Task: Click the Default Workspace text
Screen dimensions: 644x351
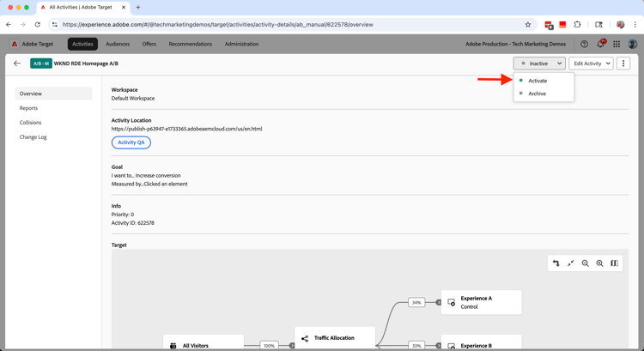Action: point(133,98)
